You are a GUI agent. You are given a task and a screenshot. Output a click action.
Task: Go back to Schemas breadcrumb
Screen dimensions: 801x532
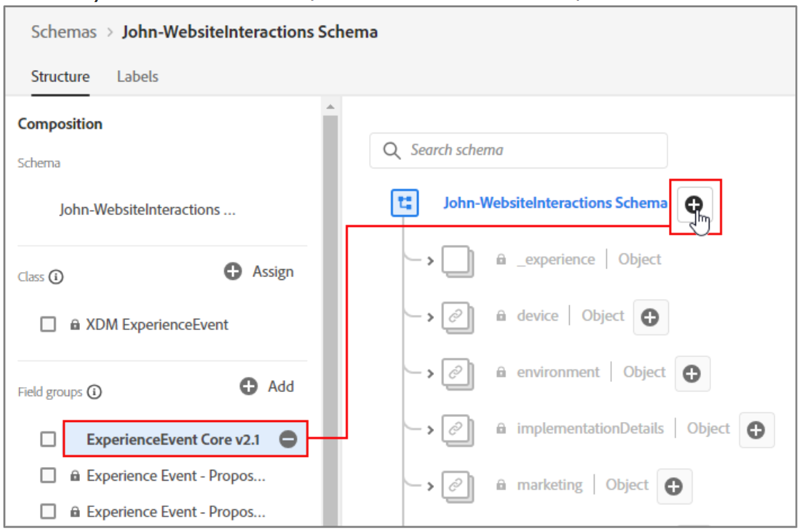(x=64, y=31)
